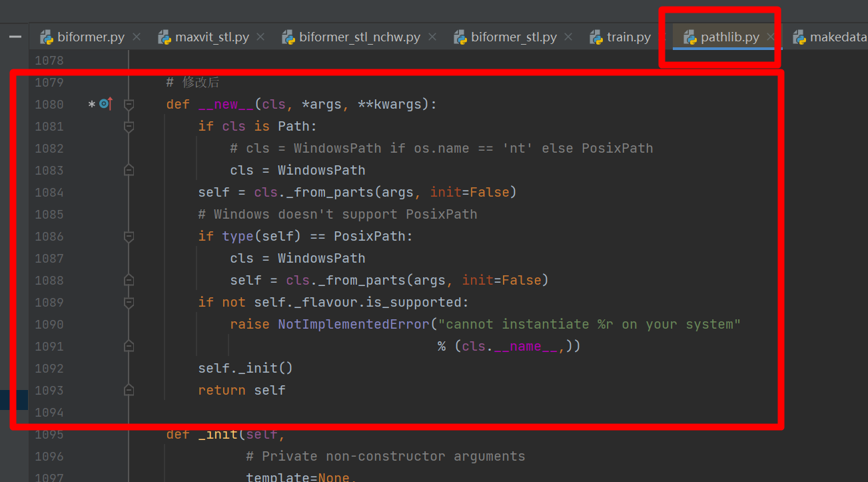The height and width of the screenshot is (482, 868).
Task: Click Python file icon on biformer.py tab
Action: [x=46, y=37]
